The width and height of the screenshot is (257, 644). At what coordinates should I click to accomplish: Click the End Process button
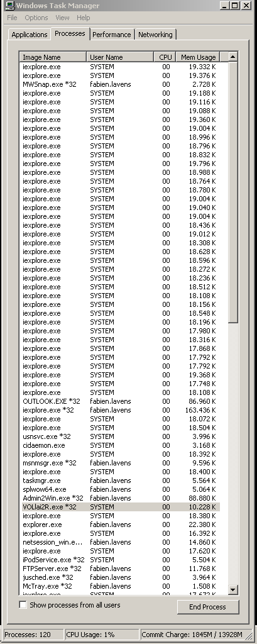point(208,607)
